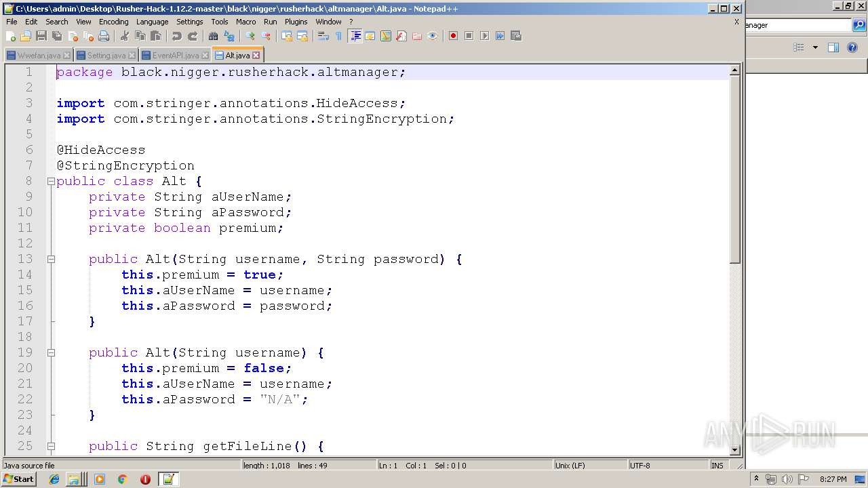Play back recorded macro icon
The width and height of the screenshot is (868, 488).
484,36
